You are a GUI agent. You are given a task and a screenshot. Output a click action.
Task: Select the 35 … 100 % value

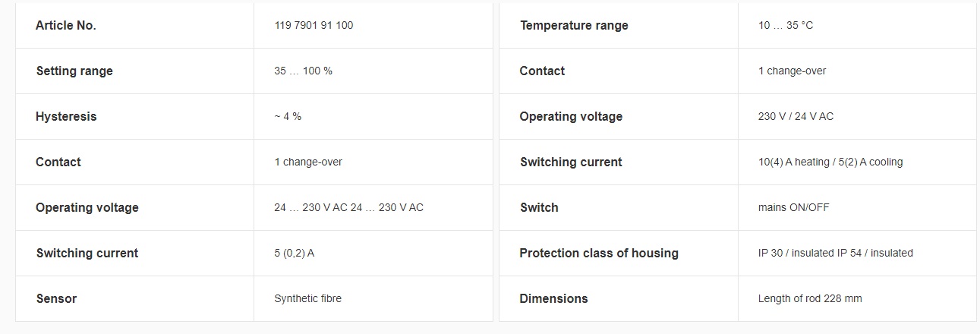pos(303,71)
